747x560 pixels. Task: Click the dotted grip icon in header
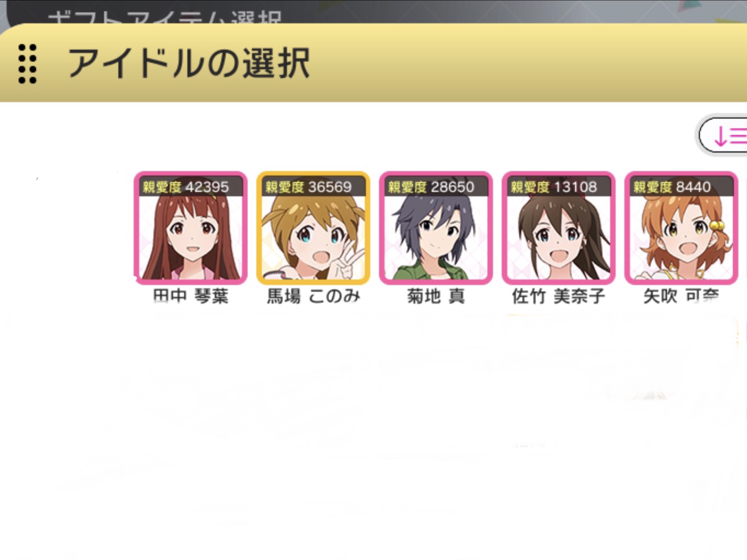(28, 64)
